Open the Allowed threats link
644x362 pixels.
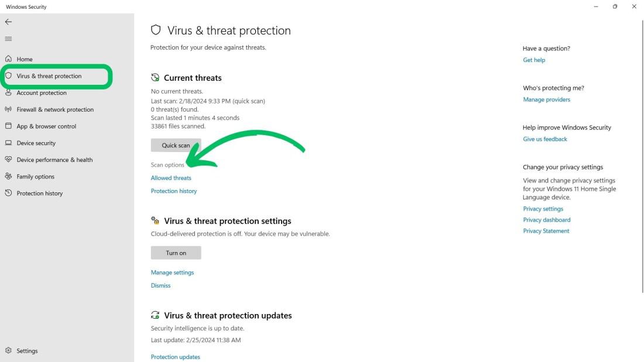[x=171, y=178]
